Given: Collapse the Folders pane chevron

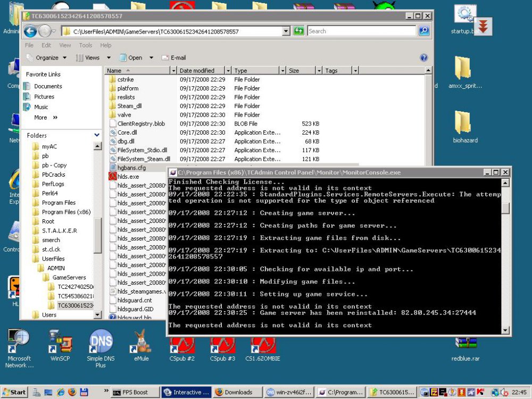Looking at the screenshot, I should [96, 136].
